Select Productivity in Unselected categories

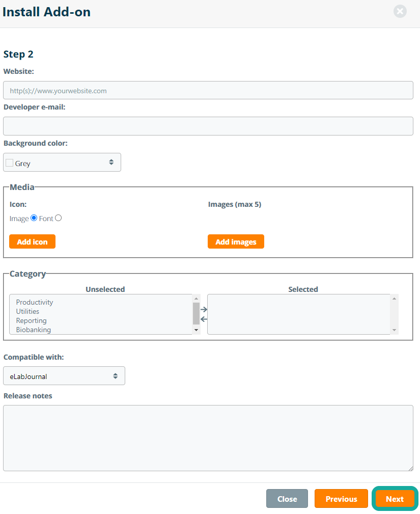pyautogui.click(x=35, y=302)
